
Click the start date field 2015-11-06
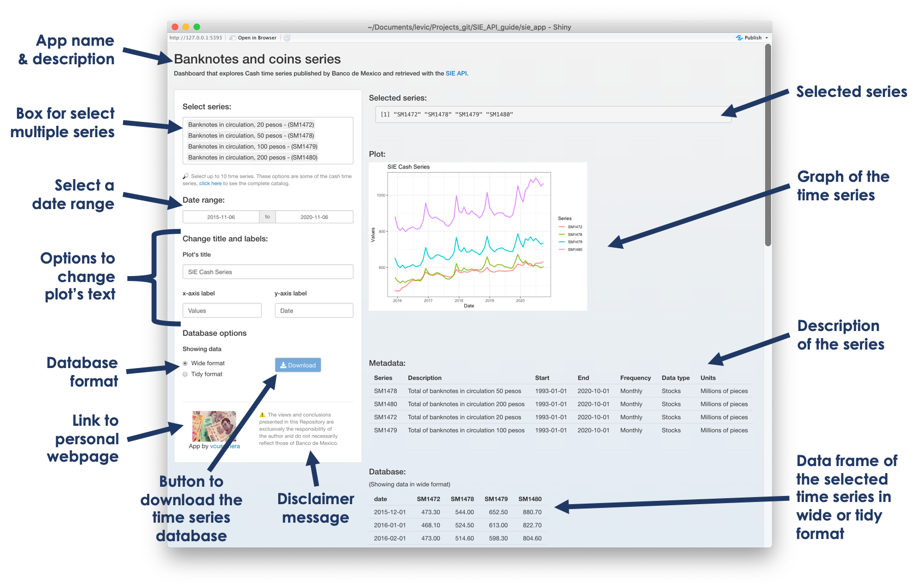click(220, 217)
